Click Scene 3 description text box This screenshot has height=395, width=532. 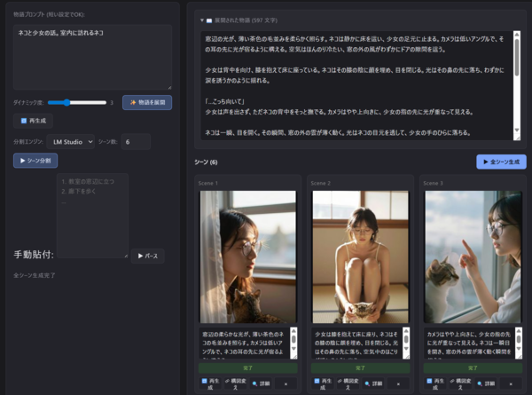pyautogui.click(x=470, y=343)
